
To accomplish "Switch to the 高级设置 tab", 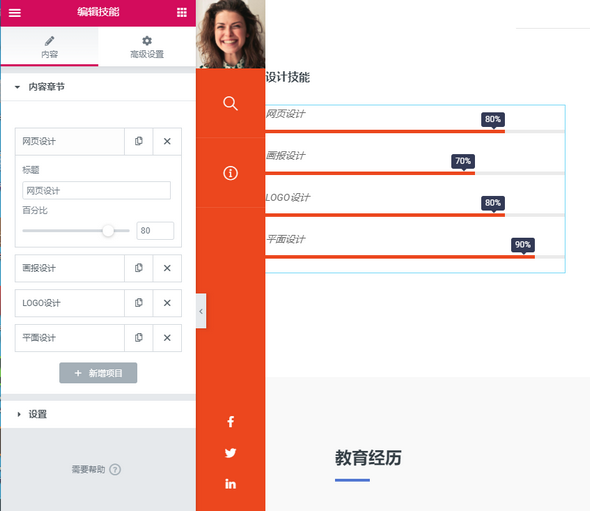I will point(147,47).
